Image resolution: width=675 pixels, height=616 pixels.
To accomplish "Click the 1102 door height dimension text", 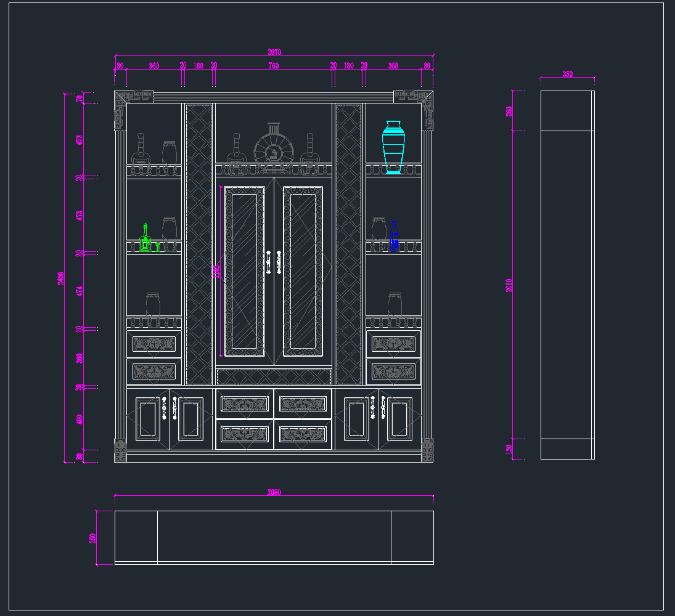I will pos(216,272).
